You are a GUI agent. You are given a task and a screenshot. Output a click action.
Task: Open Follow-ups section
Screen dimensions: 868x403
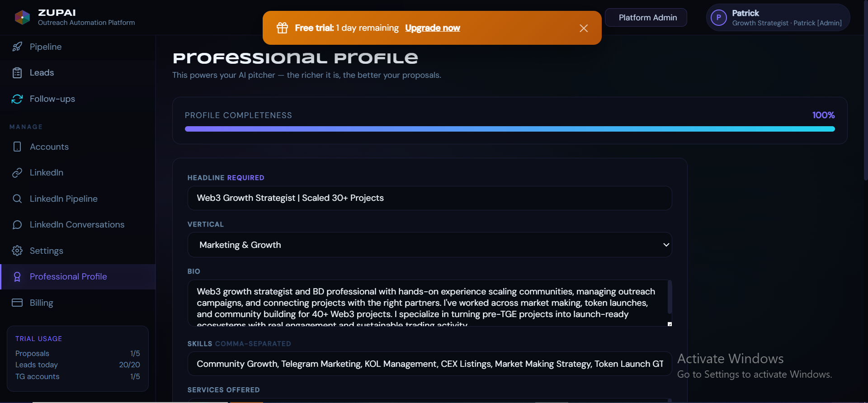[x=78, y=99]
